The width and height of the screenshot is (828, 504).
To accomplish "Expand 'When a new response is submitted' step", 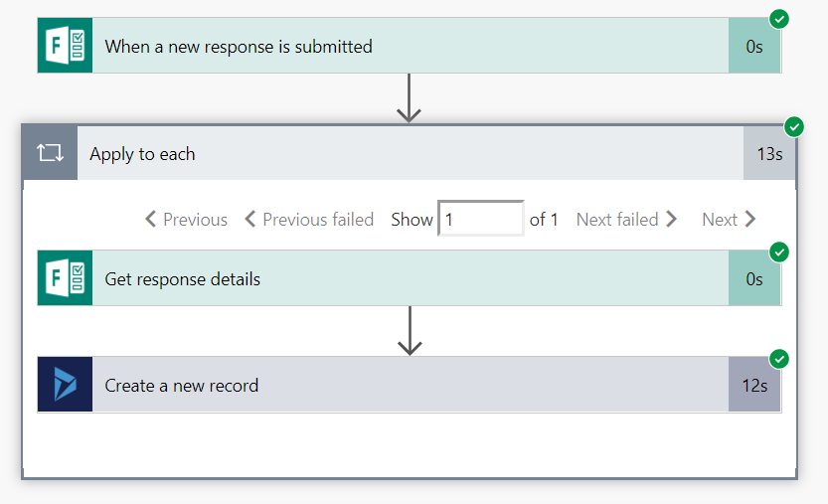I will tap(398, 46).
